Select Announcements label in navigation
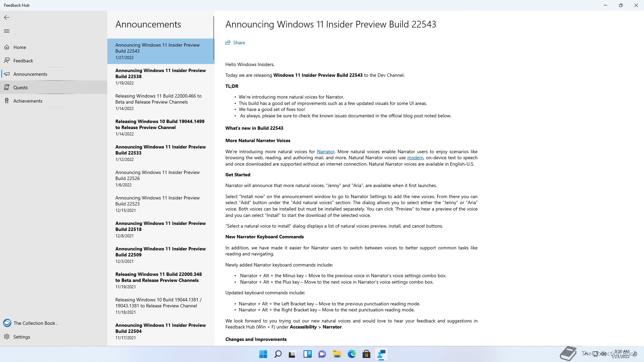644x362 pixels. 30,74
